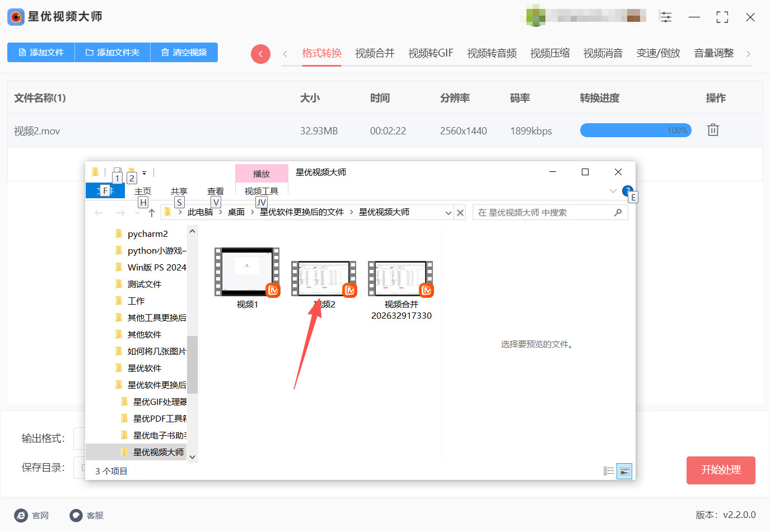Click the quick access properties icon

[118, 172]
